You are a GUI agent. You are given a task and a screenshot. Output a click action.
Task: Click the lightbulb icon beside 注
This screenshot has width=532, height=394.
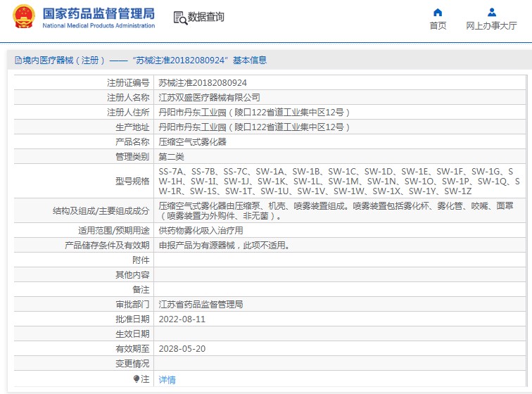pos(137,379)
